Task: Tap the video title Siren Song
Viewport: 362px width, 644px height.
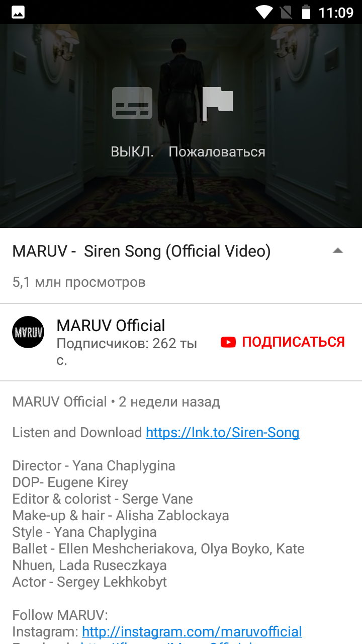Action: 141,251
